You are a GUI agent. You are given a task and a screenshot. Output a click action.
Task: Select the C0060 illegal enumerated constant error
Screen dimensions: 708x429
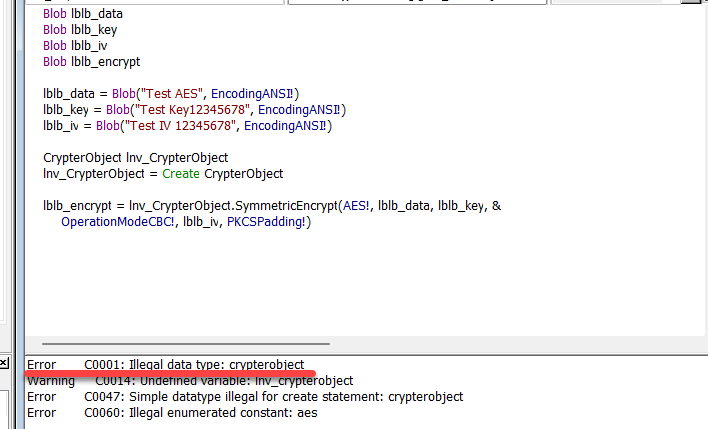point(200,413)
